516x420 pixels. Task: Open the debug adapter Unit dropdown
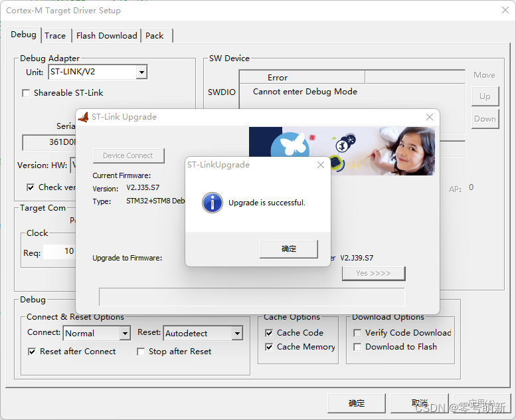pos(141,72)
